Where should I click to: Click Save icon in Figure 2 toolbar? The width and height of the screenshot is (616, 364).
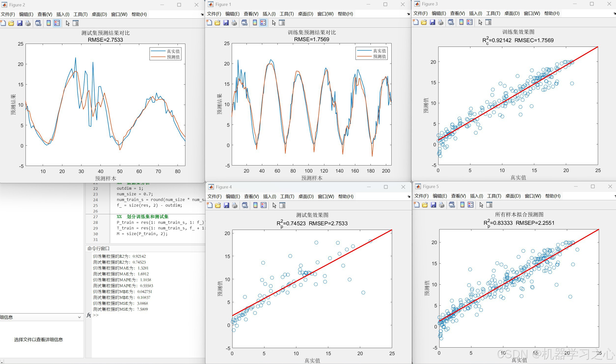click(20, 23)
